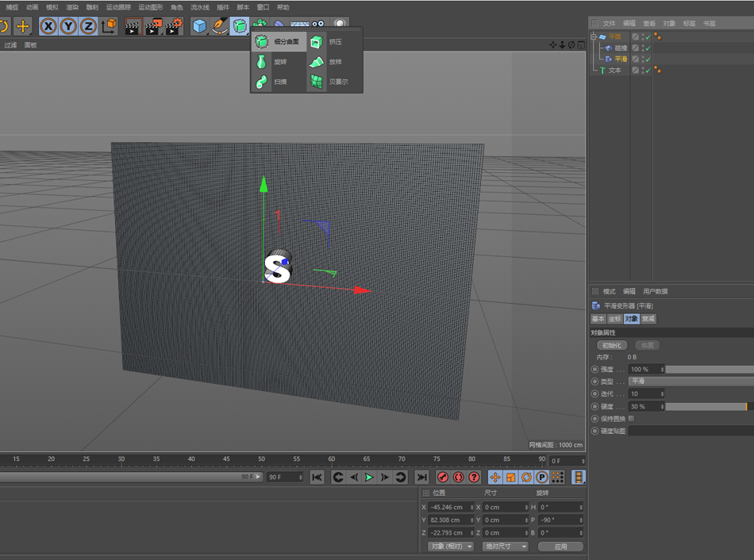Click the coordinate system icon
The height and width of the screenshot is (560, 754).
click(x=110, y=26)
